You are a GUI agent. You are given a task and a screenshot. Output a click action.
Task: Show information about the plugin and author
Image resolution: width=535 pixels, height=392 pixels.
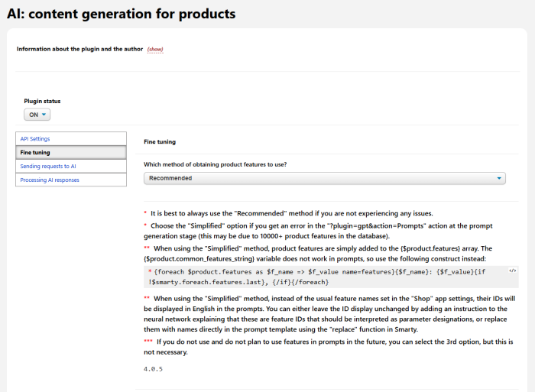pos(155,49)
